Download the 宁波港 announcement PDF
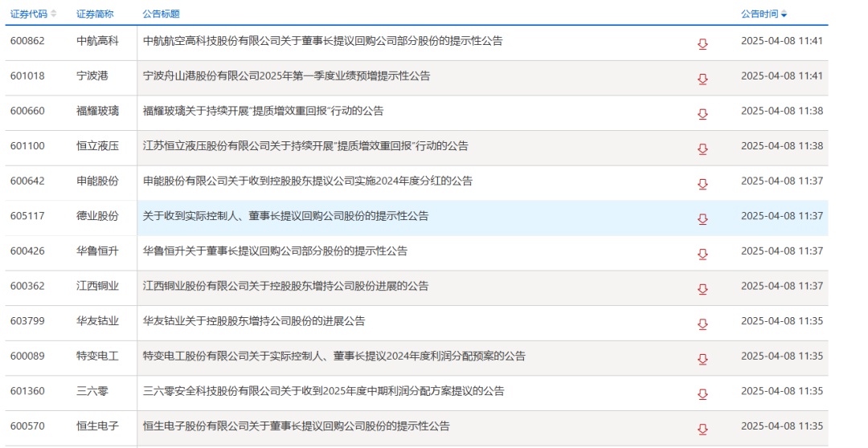 702,79
